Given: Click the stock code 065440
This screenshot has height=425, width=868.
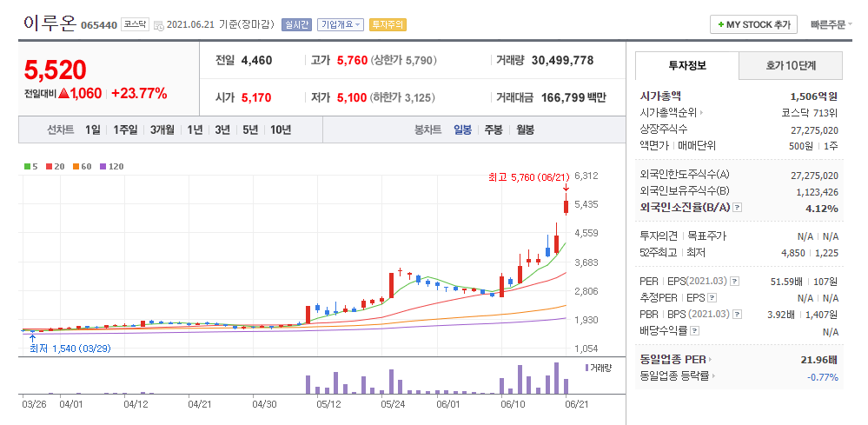Looking at the screenshot, I should [x=99, y=25].
